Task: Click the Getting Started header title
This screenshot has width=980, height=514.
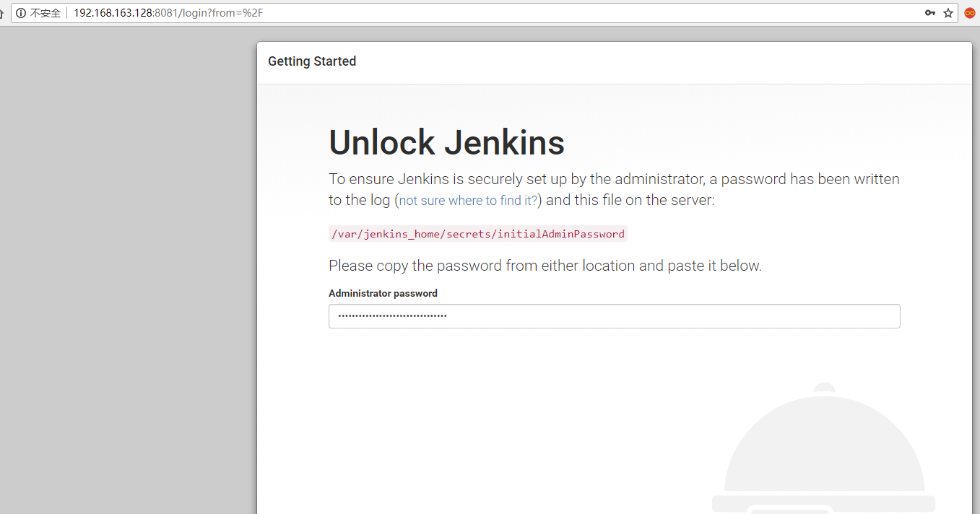Action: (312, 61)
